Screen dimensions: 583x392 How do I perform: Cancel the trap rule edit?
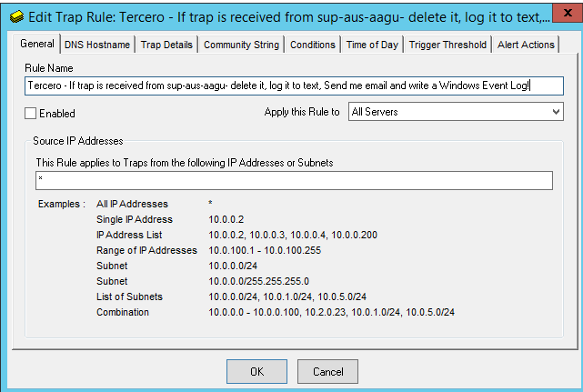click(327, 371)
